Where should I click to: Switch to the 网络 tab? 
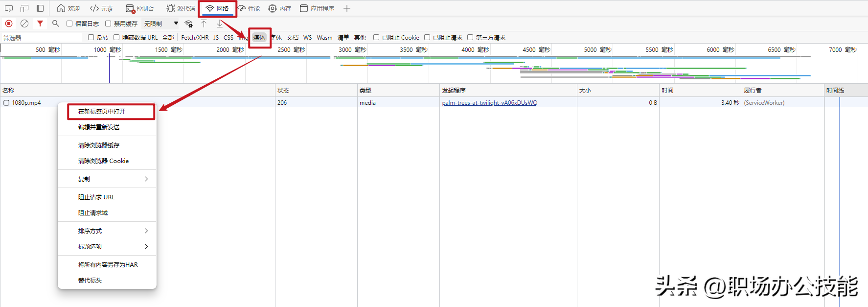[x=217, y=8]
